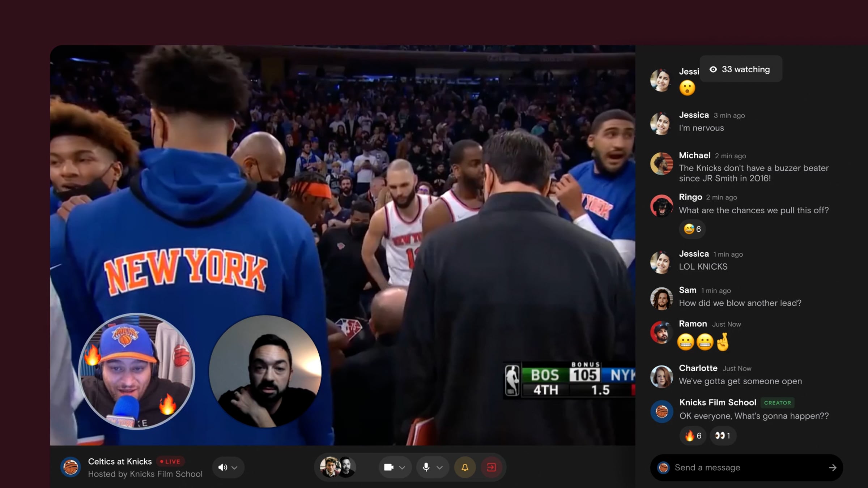Toggle the yellow bell notification button
868x488 pixels.
click(x=465, y=467)
